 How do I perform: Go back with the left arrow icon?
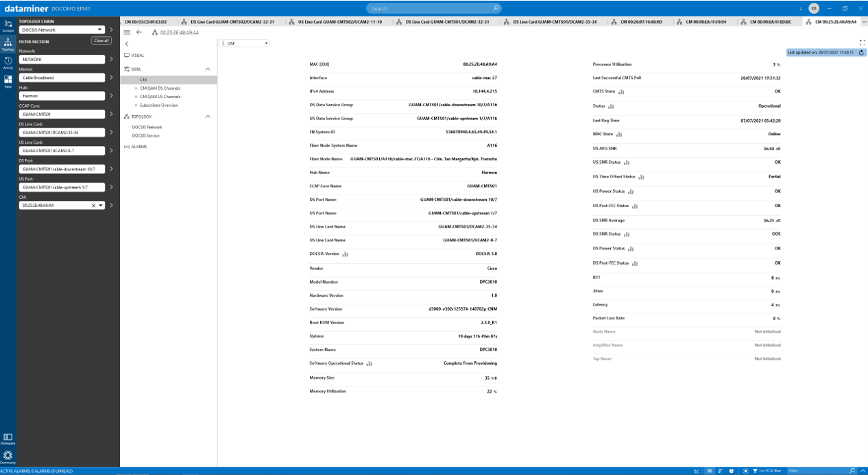pyautogui.click(x=139, y=32)
